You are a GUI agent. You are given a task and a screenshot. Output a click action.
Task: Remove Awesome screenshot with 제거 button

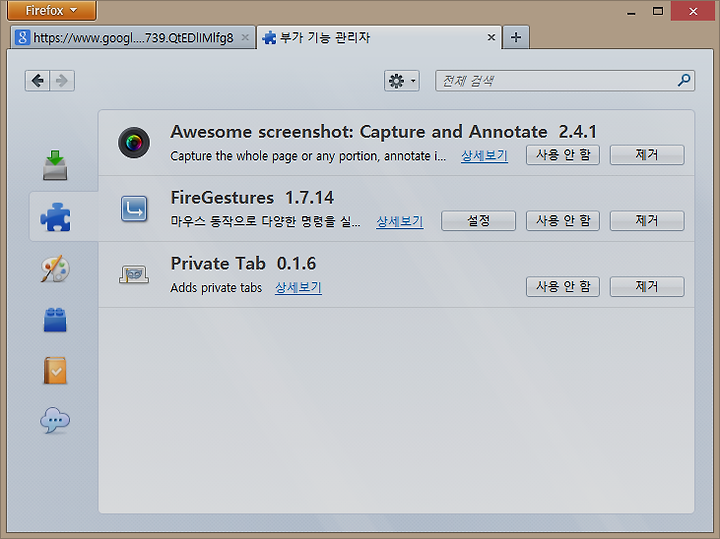(647, 155)
